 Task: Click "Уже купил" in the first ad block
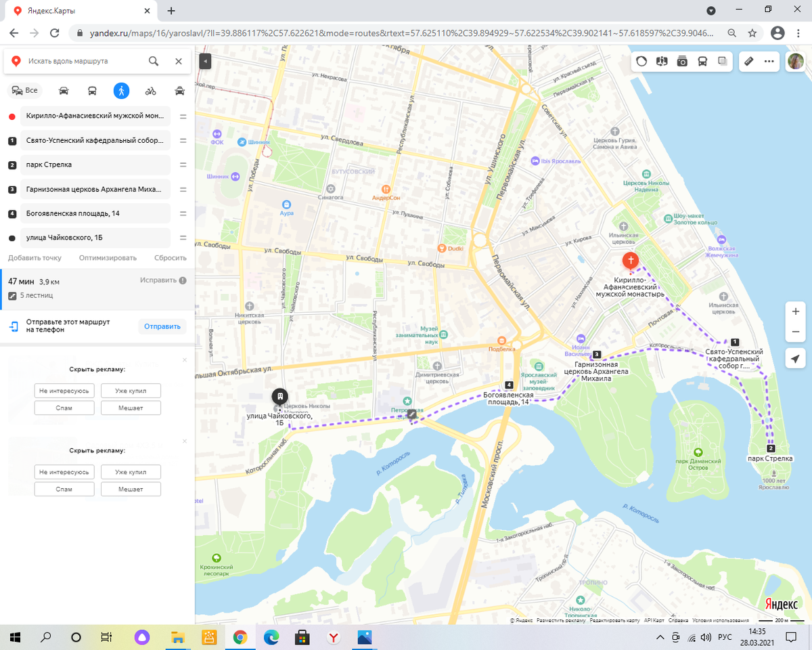(x=131, y=391)
